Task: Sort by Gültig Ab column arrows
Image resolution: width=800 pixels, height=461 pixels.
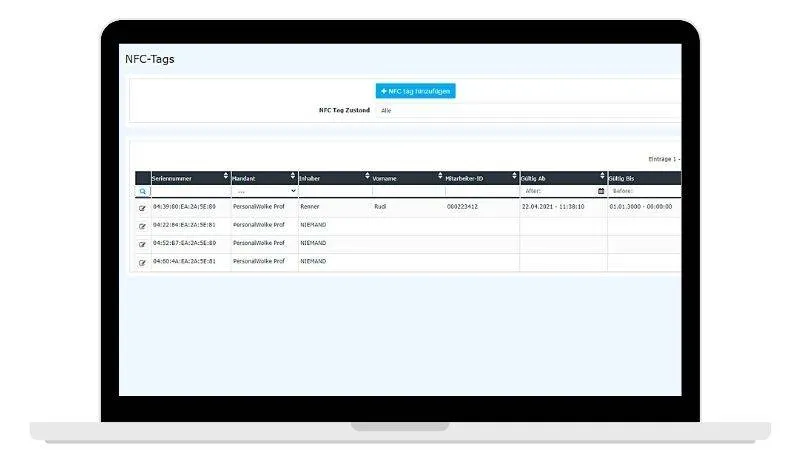Action: [x=602, y=177]
